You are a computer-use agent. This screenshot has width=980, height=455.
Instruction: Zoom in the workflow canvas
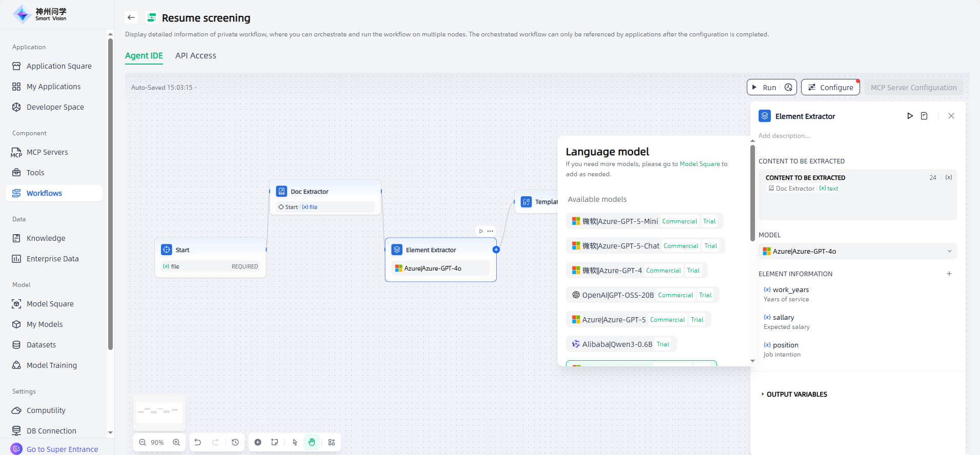click(x=176, y=442)
